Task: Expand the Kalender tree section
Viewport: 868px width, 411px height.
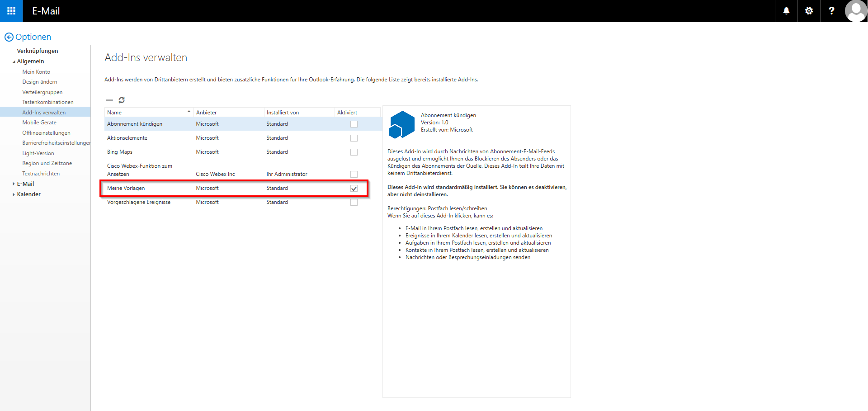Action: pyautogui.click(x=14, y=194)
